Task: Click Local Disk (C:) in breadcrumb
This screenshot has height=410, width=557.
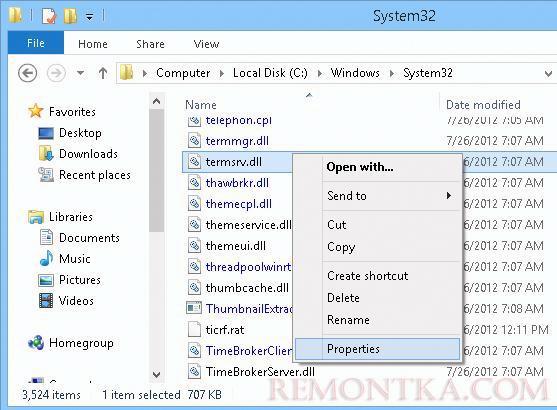Action: [270, 73]
